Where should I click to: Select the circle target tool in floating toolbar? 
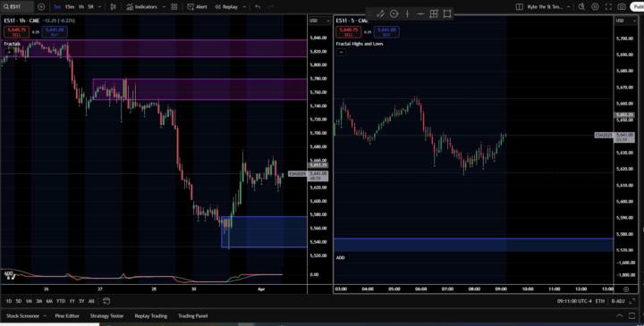pyautogui.click(x=394, y=14)
